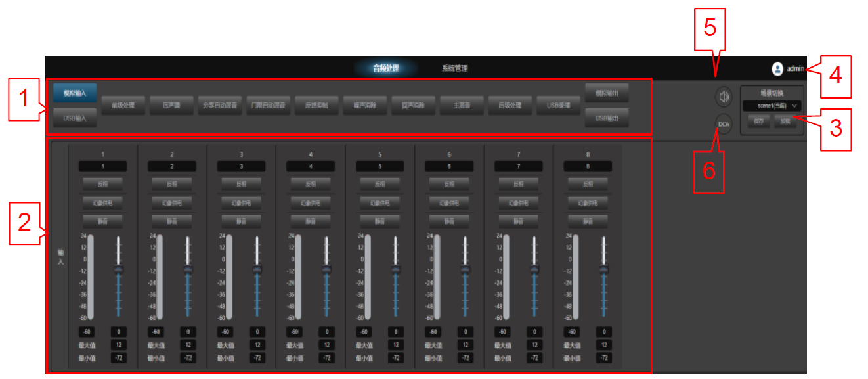Click the 最大值 field of channel 8

click(x=603, y=345)
